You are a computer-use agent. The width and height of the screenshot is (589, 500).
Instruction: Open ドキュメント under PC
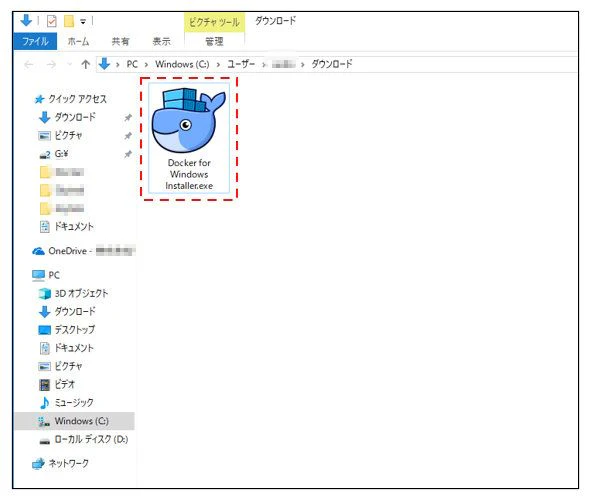tap(74, 348)
